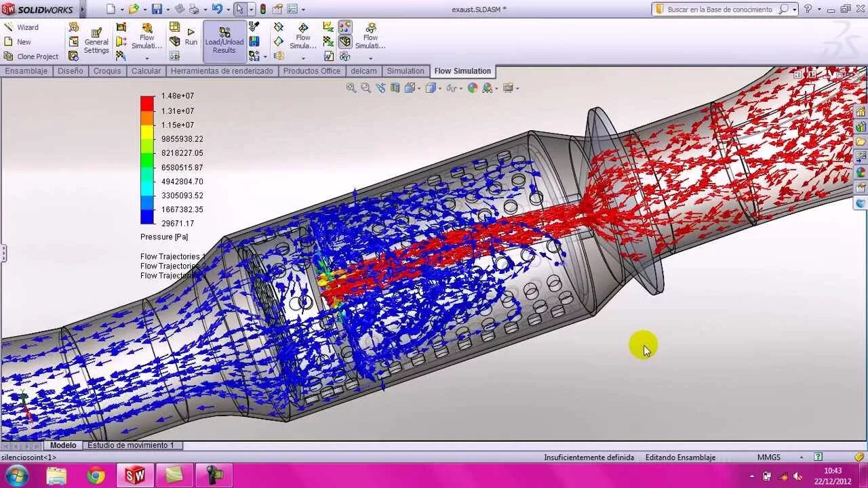Click the Insuficientemente definida status text

[589, 457]
